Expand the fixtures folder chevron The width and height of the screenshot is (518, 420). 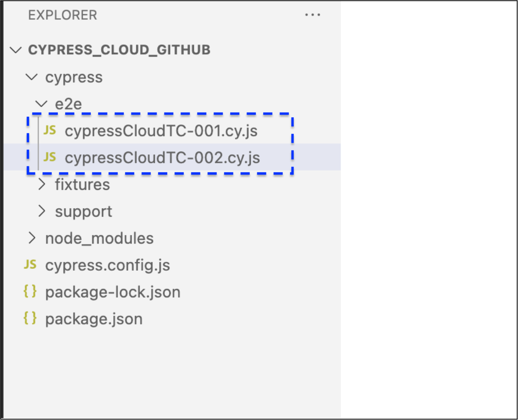click(x=42, y=184)
